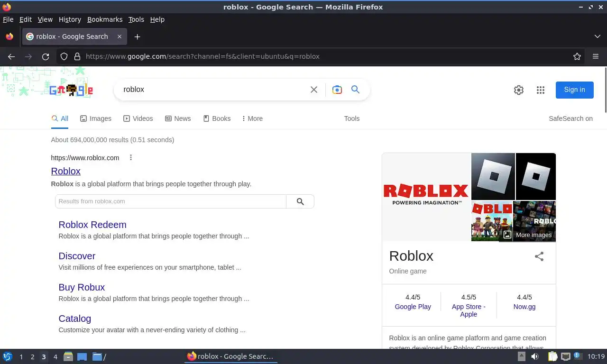Open the Discover sitelink
Screen dimensions: 607x364
77,256
